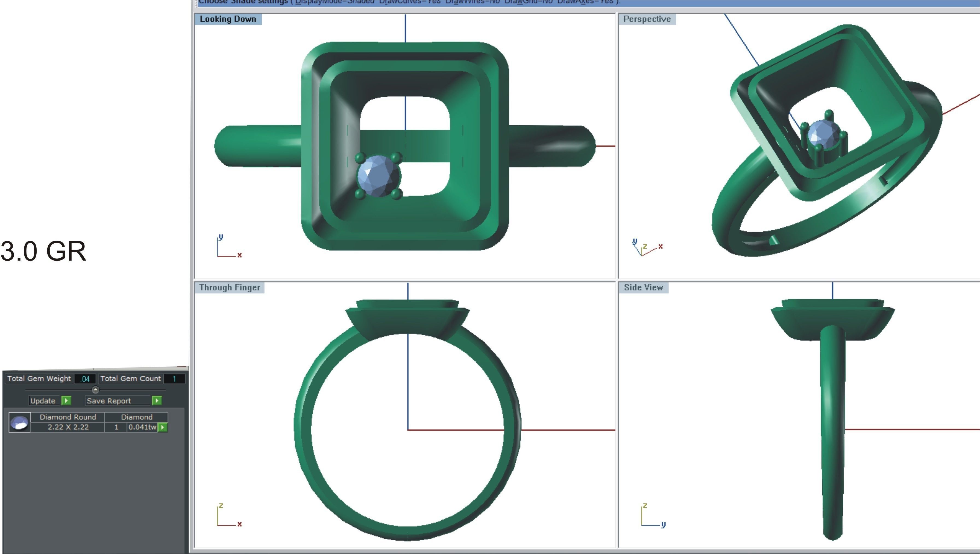Click the green arrow beside 0.041tw
Image resolution: width=980 pixels, height=554 pixels.
pos(162,427)
